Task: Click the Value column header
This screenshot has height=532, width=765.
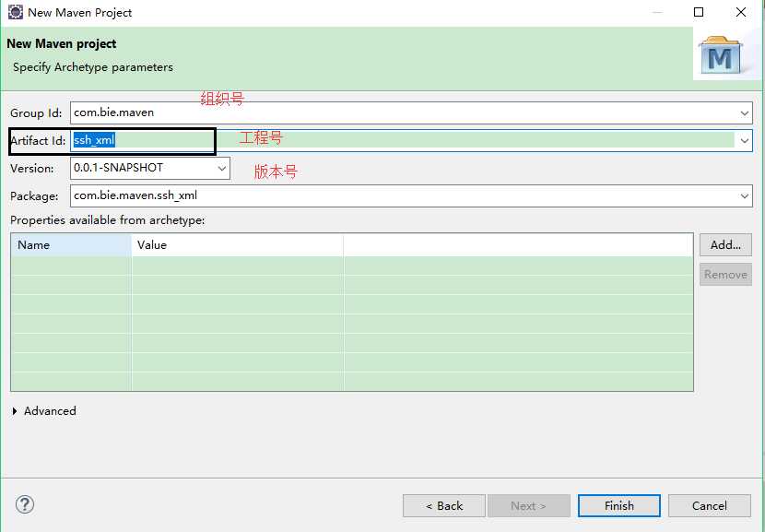Action: click(238, 244)
